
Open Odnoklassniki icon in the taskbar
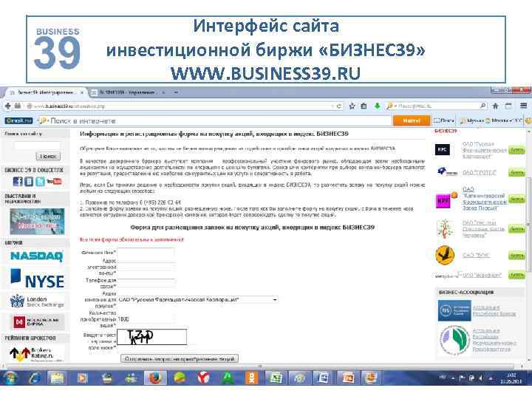tap(251, 378)
